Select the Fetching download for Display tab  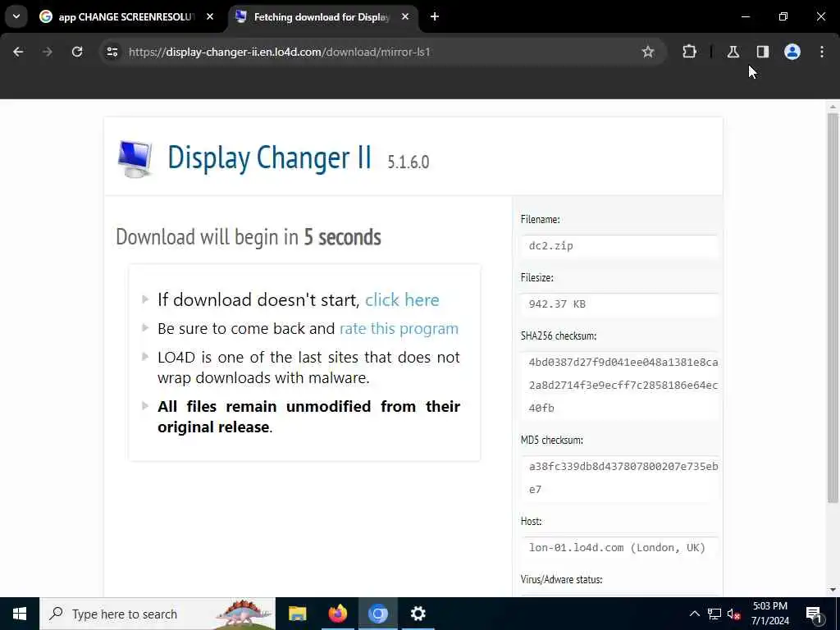pos(322,17)
